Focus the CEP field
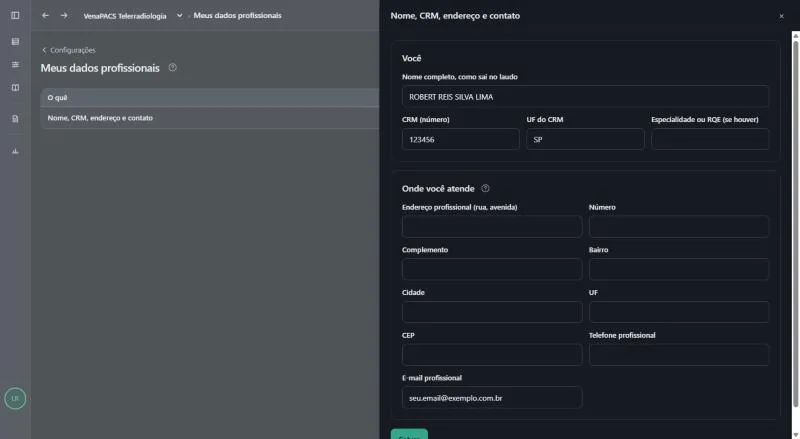 click(x=492, y=355)
